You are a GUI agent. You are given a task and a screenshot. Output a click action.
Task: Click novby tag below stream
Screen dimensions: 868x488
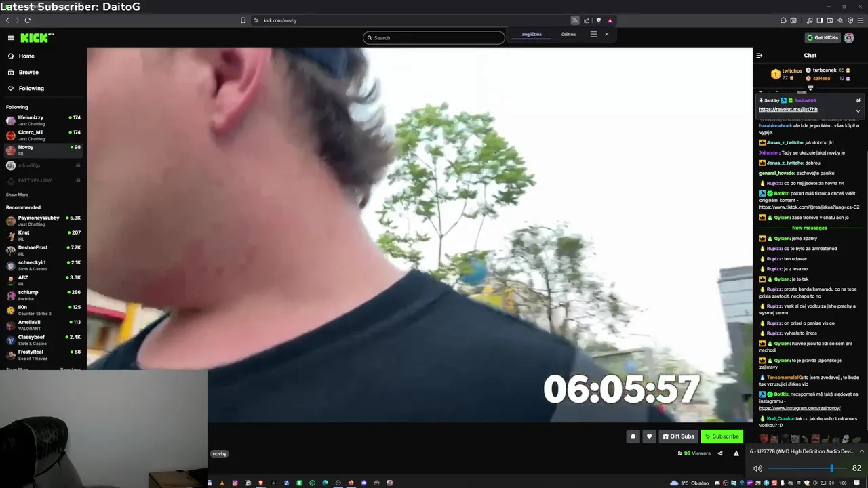pyautogui.click(x=219, y=453)
